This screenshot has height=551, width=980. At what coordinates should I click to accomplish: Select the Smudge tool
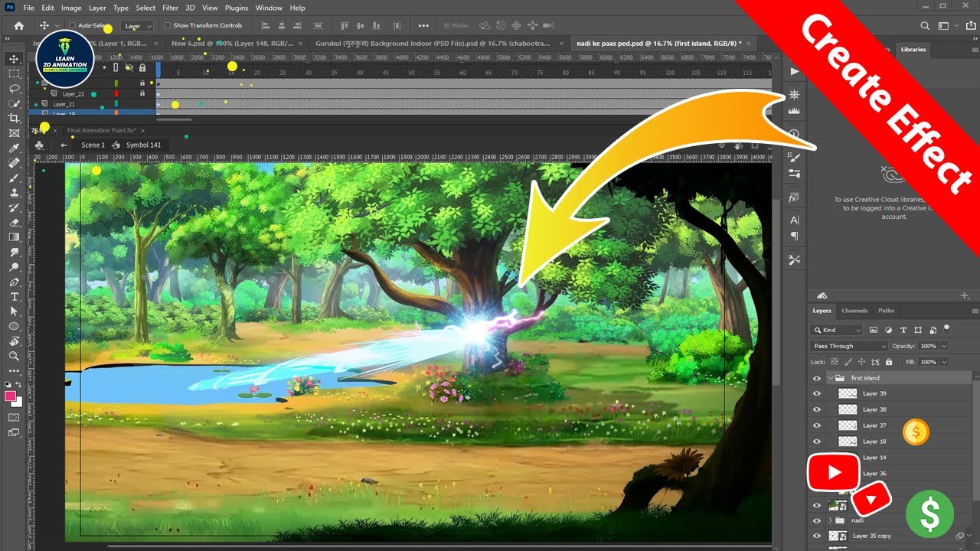pos(14,252)
